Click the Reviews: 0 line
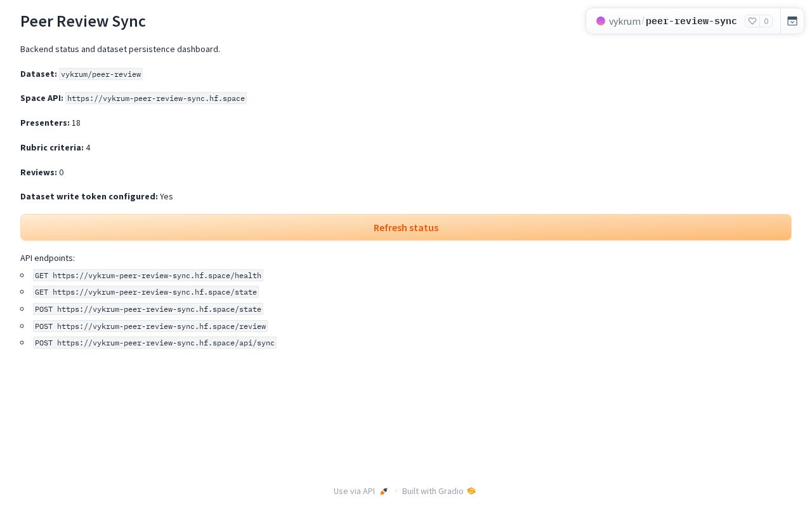Image resolution: width=812 pixels, height=508 pixels. tap(42, 172)
